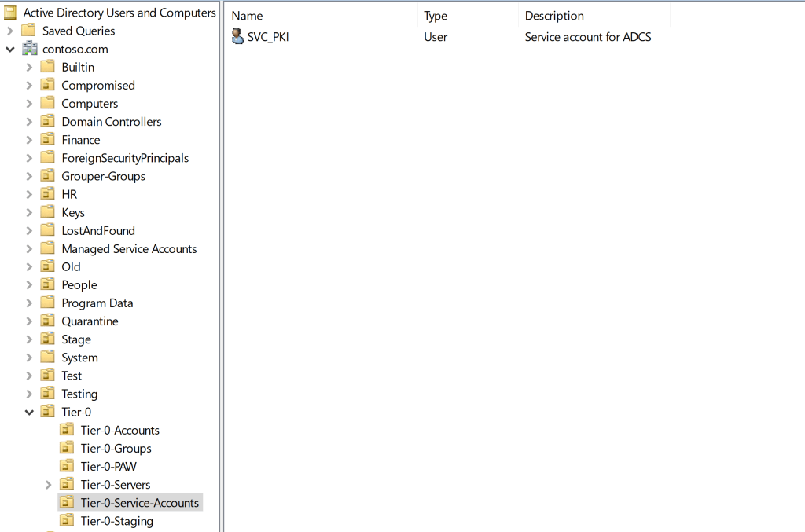Collapse the Tier-0 tree node
The width and height of the screenshot is (805, 532).
(30, 413)
